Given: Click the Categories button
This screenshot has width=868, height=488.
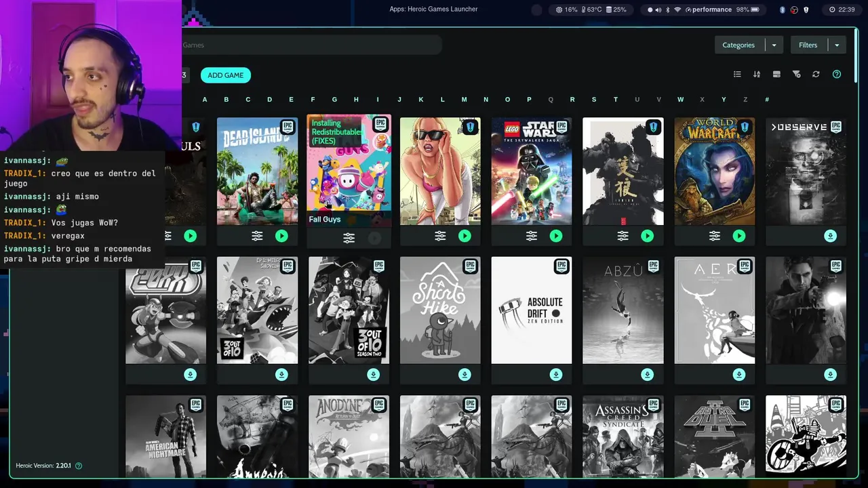Looking at the screenshot, I should (738, 45).
